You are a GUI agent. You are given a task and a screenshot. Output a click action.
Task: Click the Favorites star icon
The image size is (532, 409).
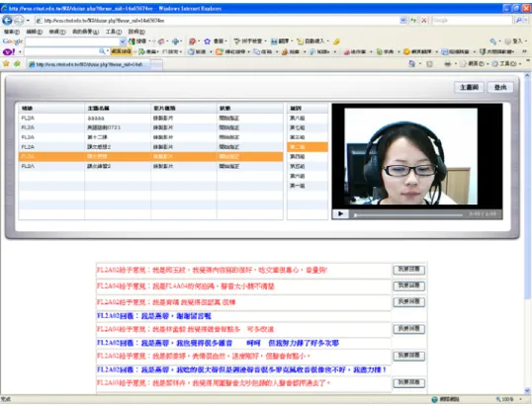[6, 63]
